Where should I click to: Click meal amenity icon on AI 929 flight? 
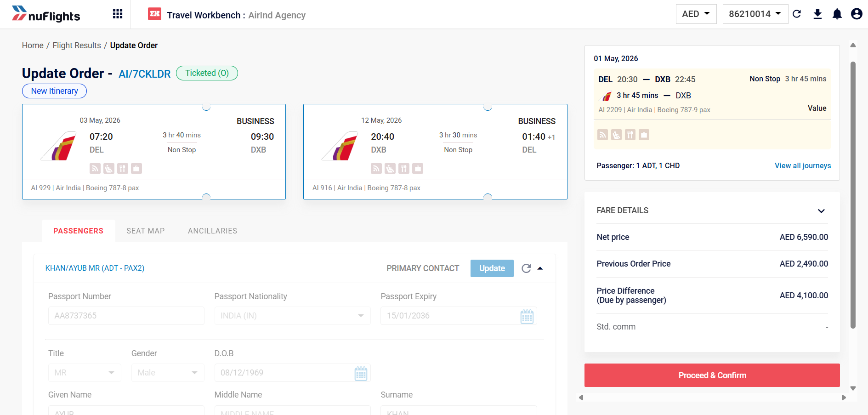coord(123,169)
